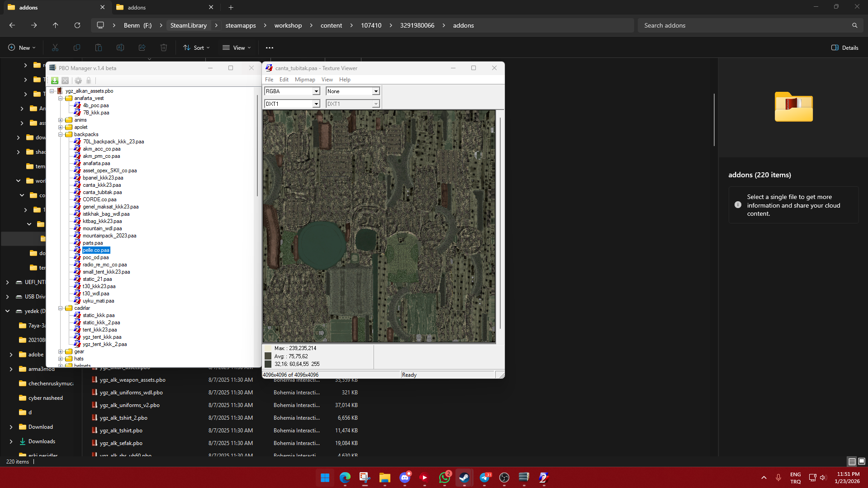This screenshot has height=488, width=868.
Task: Toggle the Details pane in Explorer
Action: click(844, 47)
